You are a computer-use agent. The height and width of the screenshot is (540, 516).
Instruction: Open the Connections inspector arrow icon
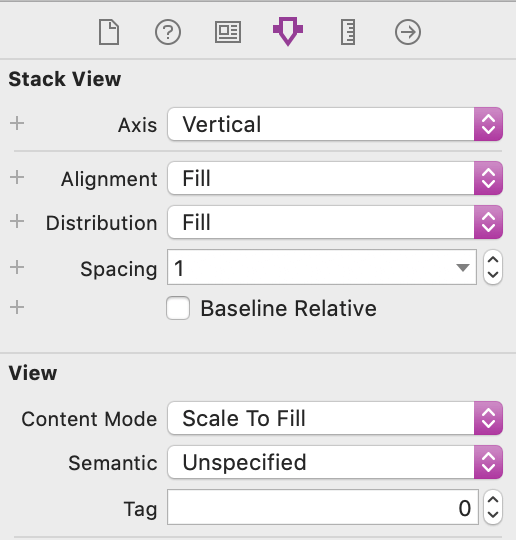click(408, 32)
